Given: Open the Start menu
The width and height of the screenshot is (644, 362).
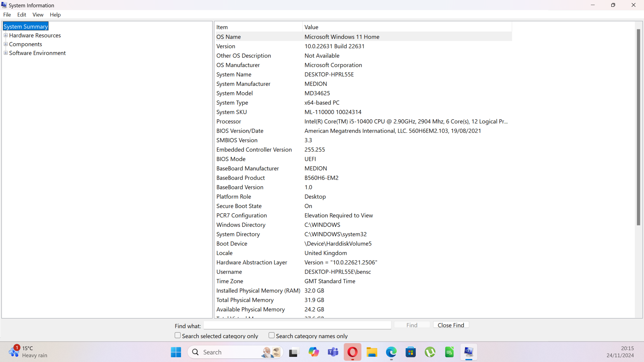Looking at the screenshot, I should [176, 352].
